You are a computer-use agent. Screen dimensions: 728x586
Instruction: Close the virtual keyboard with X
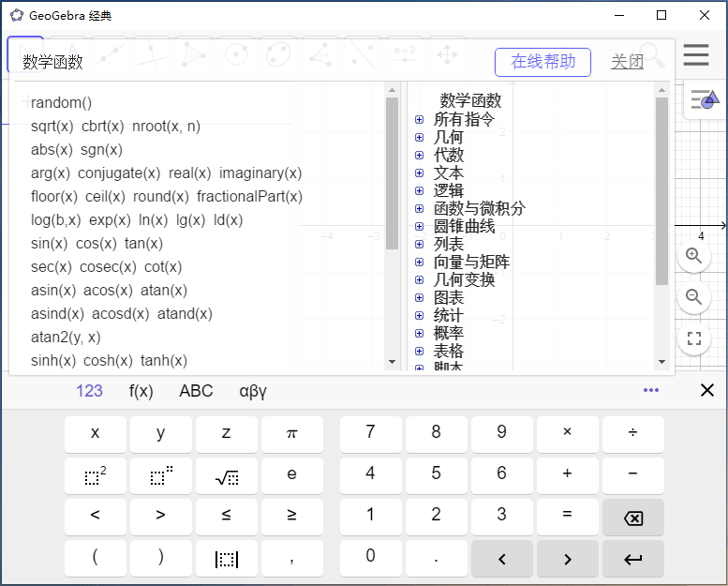[x=707, y=390]
